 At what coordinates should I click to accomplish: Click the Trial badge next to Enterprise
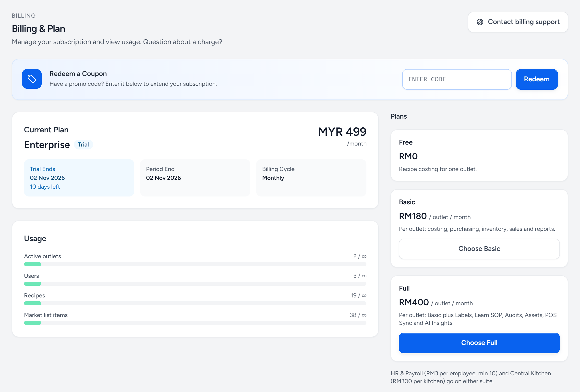pos(83,145)
